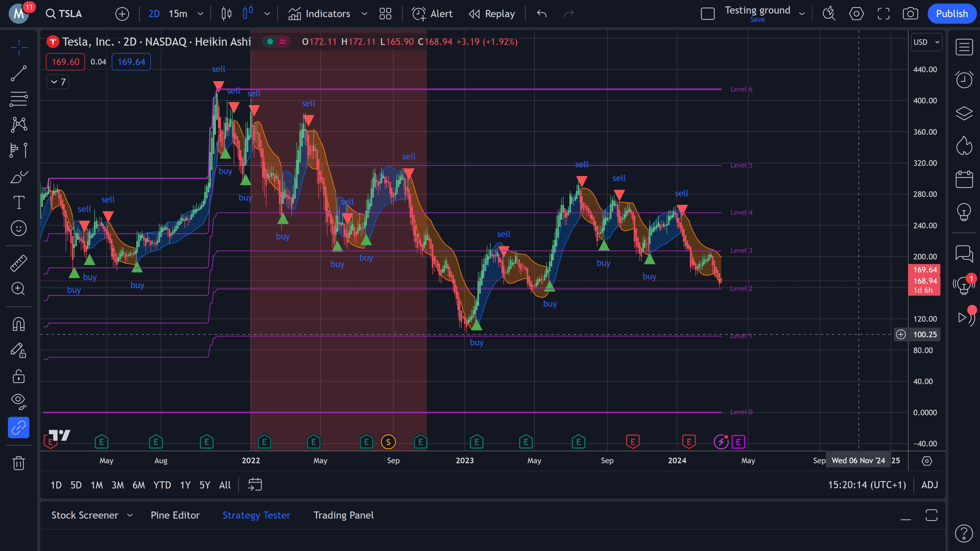The width and height of the screenshot is (980, 551).
Task: Open the object tree layers panel
Action: [964, 113]
